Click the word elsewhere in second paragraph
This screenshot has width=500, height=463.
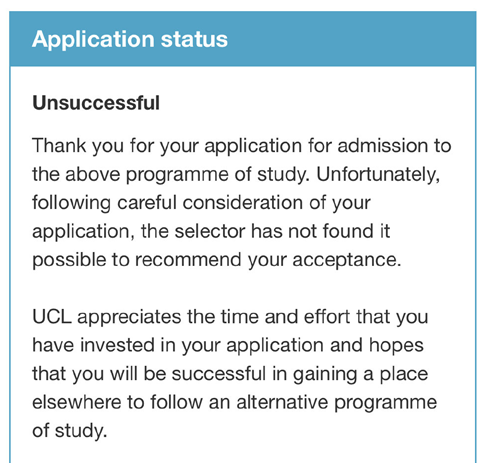click(77, 402)
